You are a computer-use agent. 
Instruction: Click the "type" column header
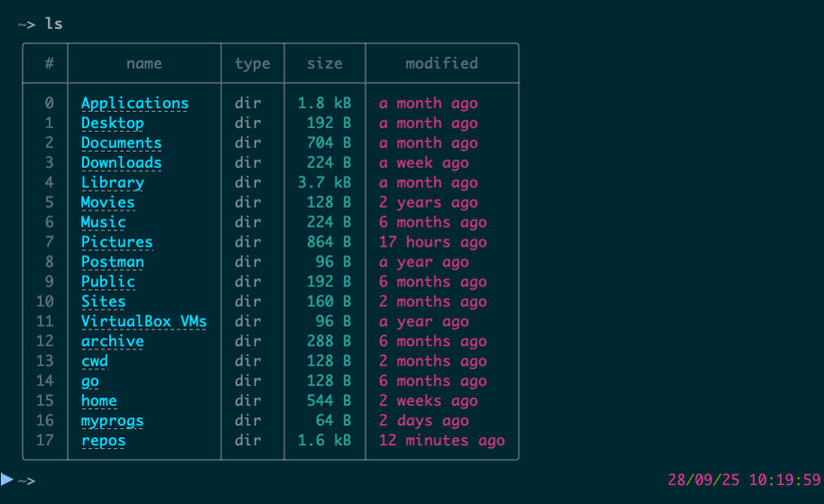point(253,63)
